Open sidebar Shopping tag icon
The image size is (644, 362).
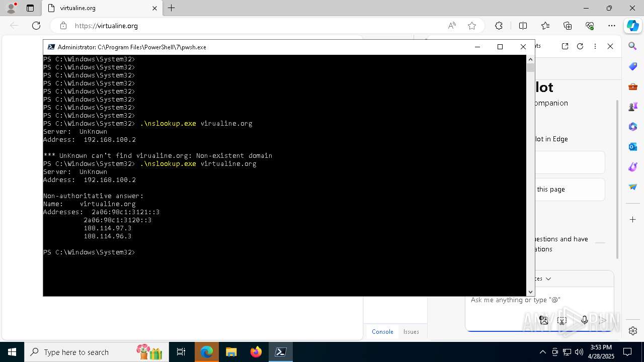click(633, 66)
